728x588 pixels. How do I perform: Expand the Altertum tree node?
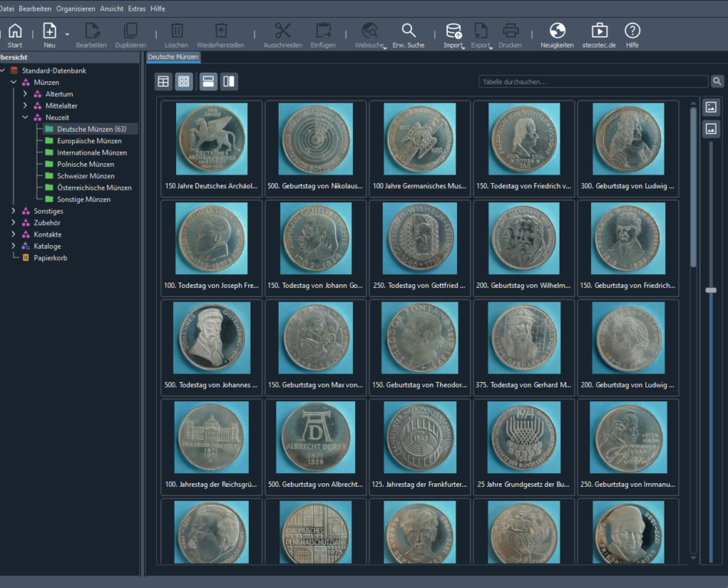[x=24, y=94]
